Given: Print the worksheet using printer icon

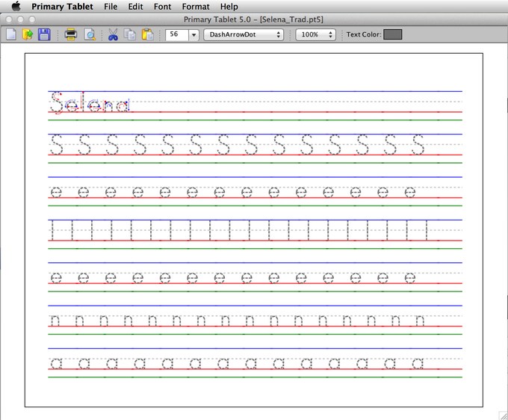Looking at the screenshot, I should 70,34.
